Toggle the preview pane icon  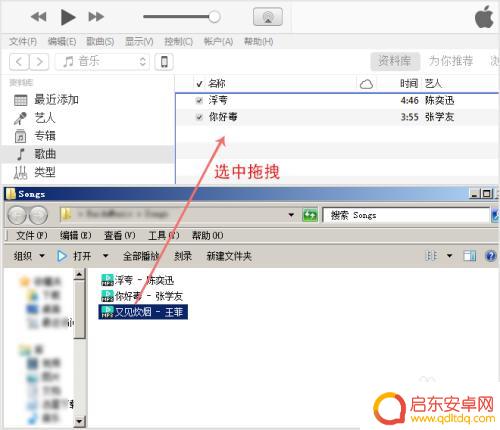[x=470, y=256]
